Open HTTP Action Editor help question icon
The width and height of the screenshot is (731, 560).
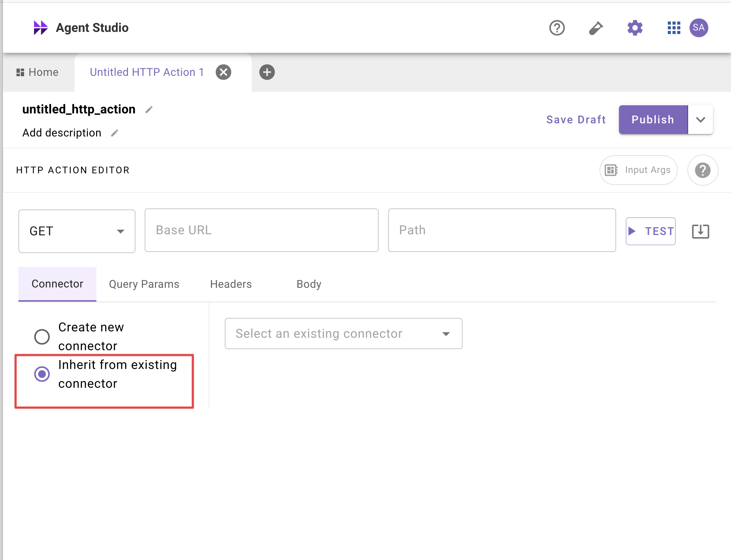tap(703, 170)
